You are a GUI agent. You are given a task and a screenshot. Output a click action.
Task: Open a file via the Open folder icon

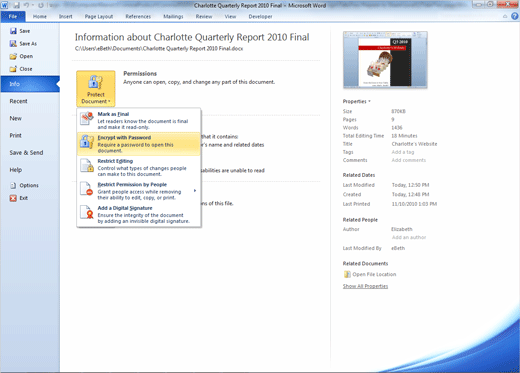13,56
